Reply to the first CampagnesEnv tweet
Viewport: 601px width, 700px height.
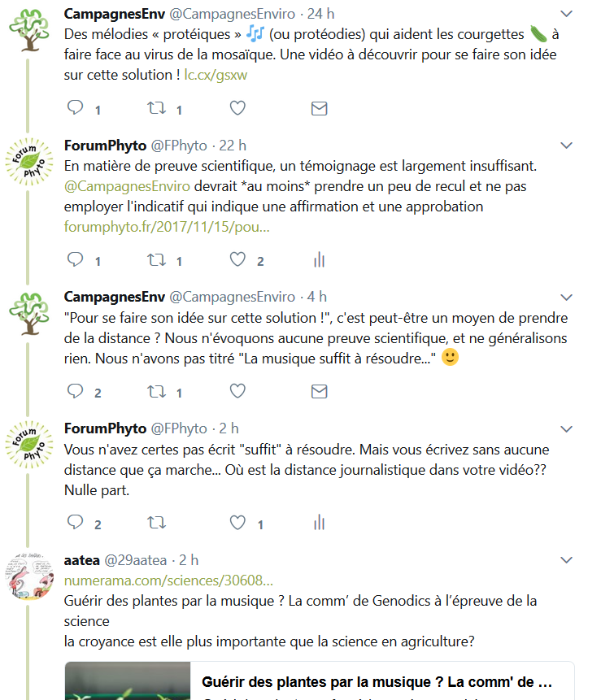click(75, 107)
